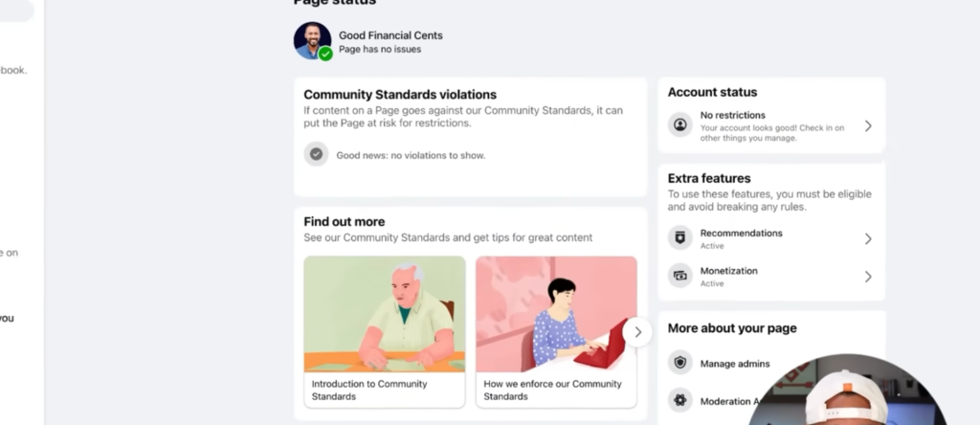Expand the Monetization row chevron
The width and height of the screenshot is (980, 425).
tap(868, 277)
